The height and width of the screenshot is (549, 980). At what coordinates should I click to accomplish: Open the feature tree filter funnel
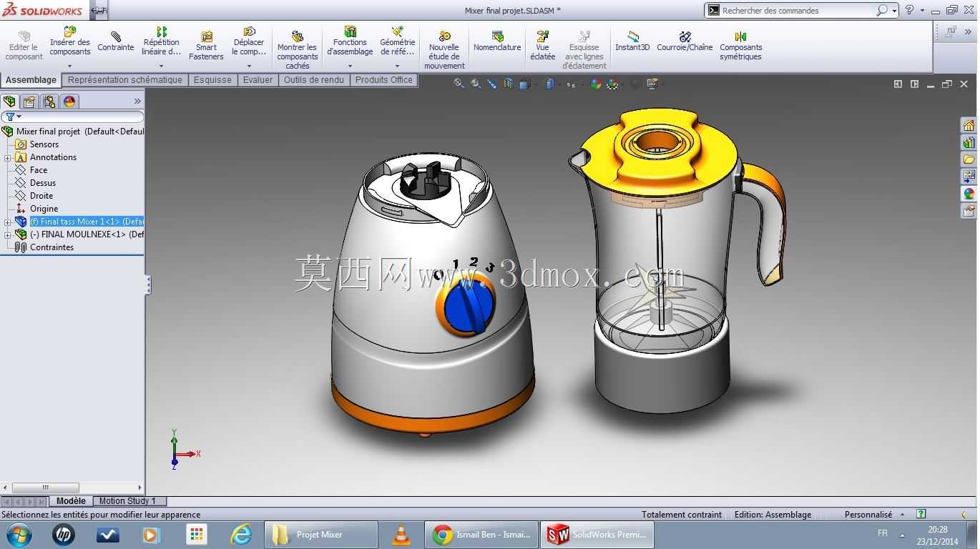(x=10, y=117)
